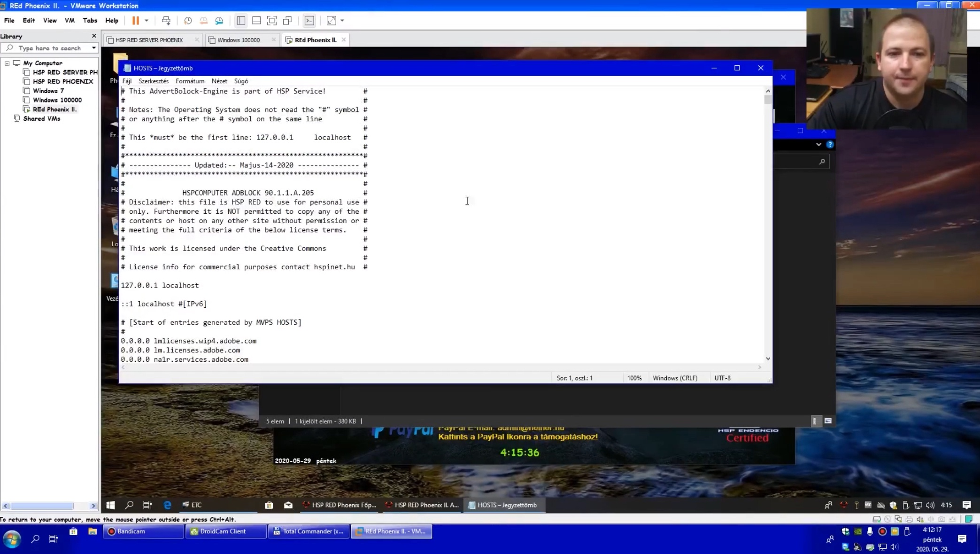980x554 pixels.
Task: Switch to the Total Commander taskbar button
Action: [x=309, y=531]
